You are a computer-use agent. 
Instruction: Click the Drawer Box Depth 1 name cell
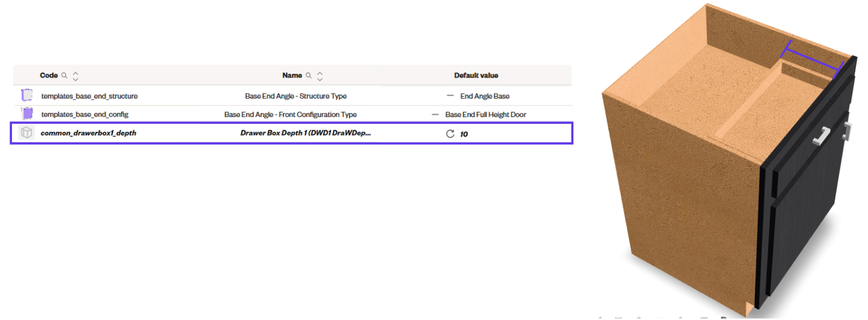click(305, 133)
